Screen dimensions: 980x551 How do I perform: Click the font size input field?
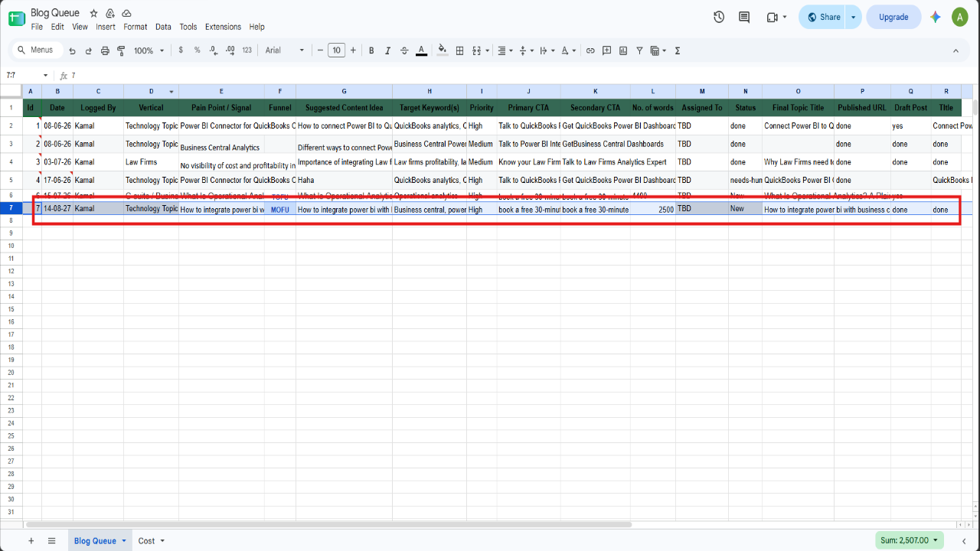click(336, 51)
